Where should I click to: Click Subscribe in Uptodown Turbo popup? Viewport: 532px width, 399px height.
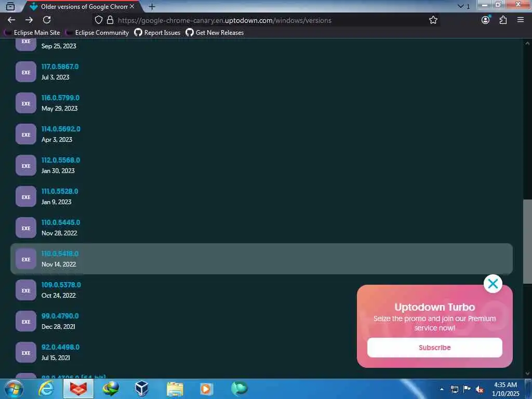click(435, 348)
